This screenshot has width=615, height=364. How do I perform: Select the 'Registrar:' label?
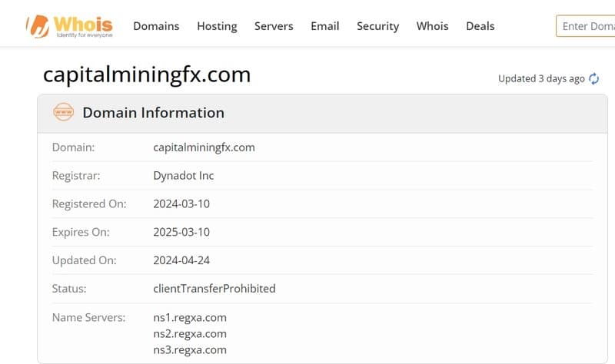76,176
